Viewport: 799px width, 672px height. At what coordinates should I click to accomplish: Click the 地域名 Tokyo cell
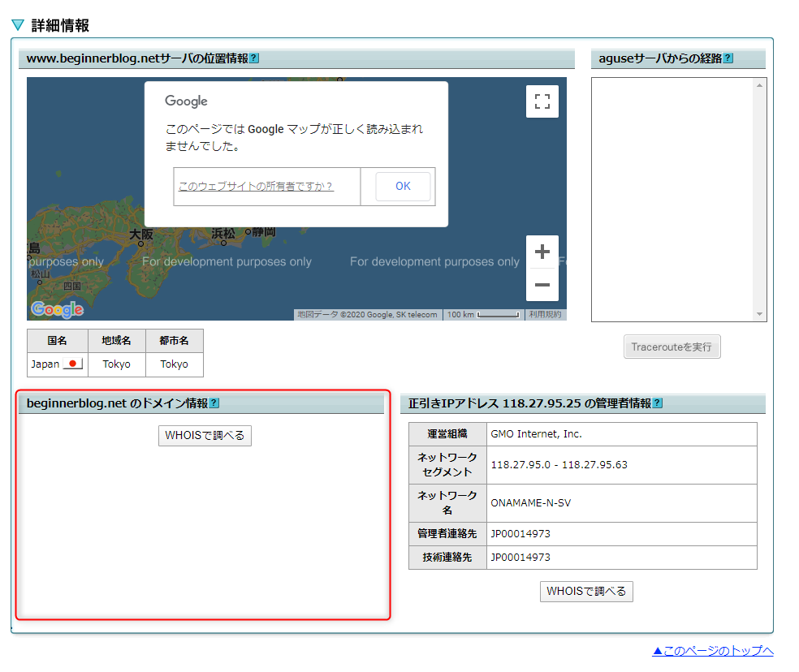point(117,364)
